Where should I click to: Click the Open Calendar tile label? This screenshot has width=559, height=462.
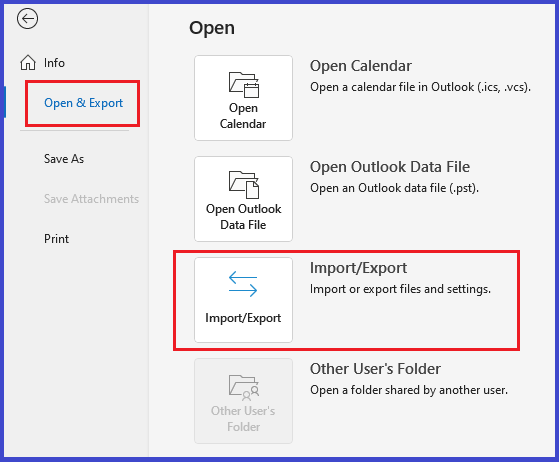coord(243,116)
